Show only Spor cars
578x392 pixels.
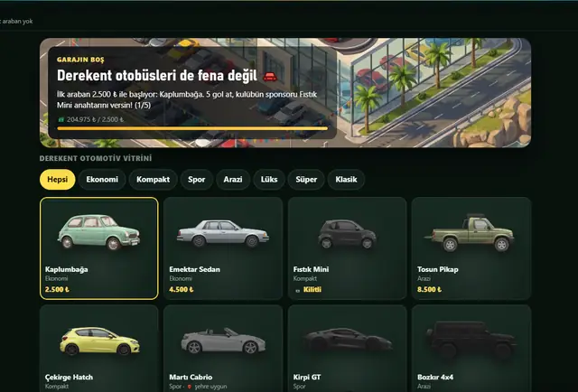pyautogui.click(x=197, y=180)
